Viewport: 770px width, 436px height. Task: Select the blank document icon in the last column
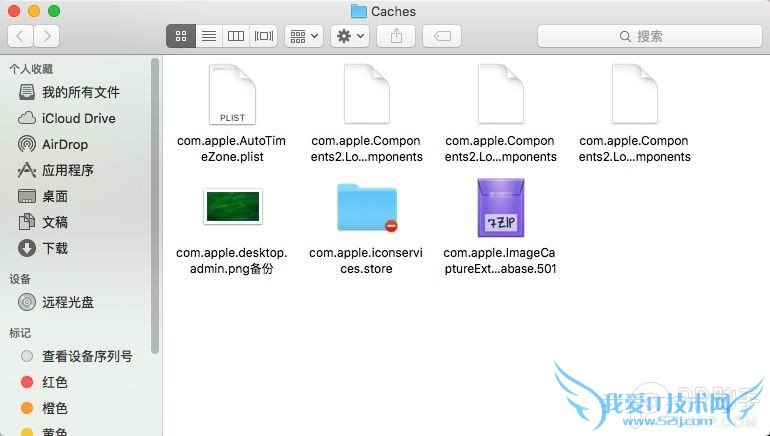pyautogui.click(x=634, y=95)
